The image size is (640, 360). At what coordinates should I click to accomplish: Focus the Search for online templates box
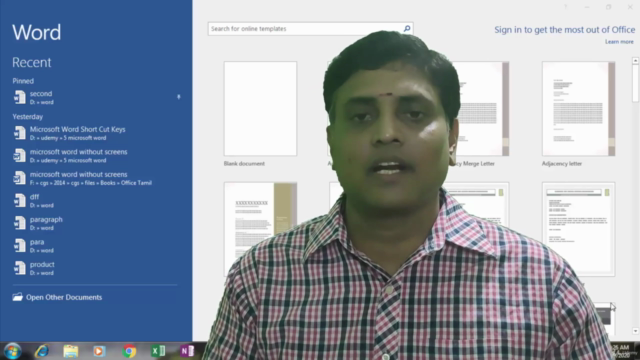click(x=310, y=29)
